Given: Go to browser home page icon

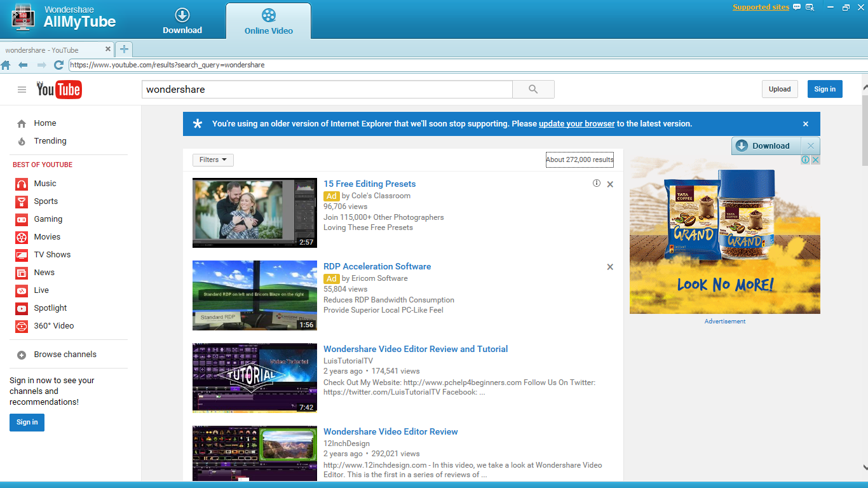Looking at the screenshot, I should point(6,65).
